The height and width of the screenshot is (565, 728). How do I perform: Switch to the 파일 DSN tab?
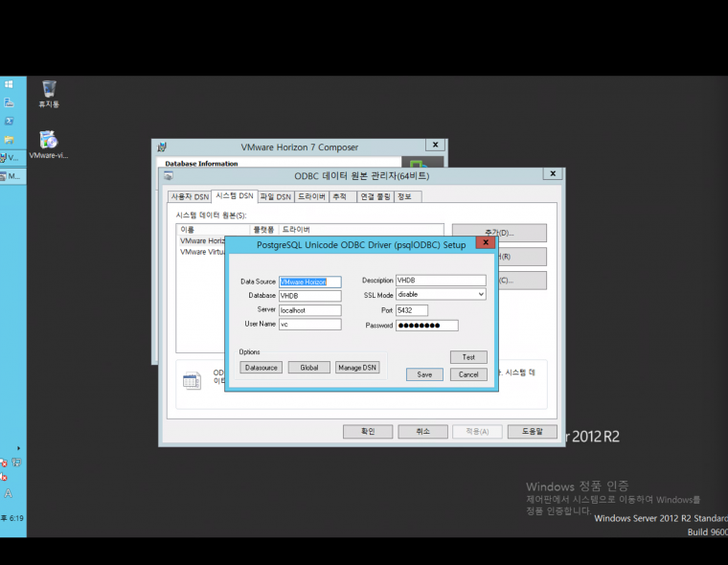coord(275,197)
